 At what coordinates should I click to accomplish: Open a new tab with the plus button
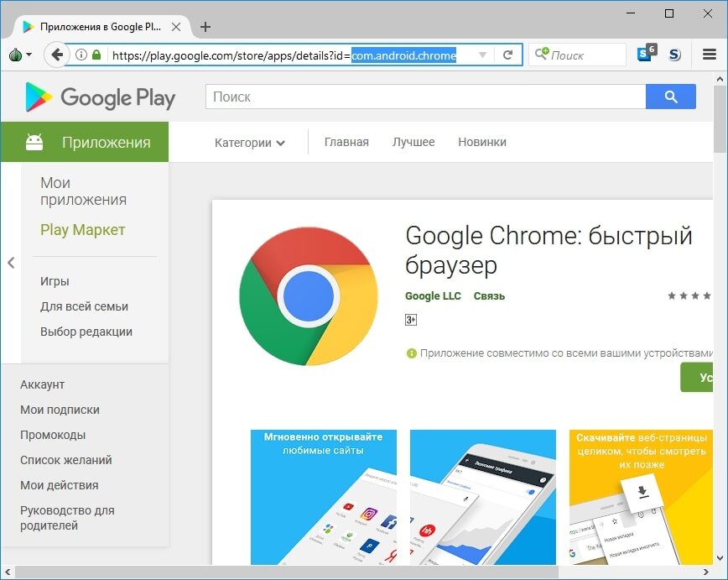[x=205, y=27]
